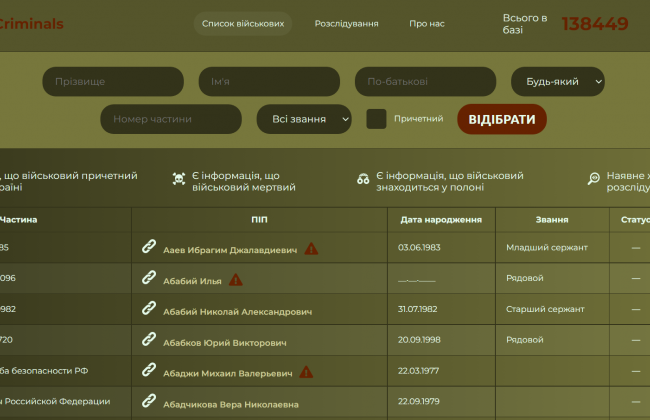Toggle the Причетний checkbox

point(376,119)
